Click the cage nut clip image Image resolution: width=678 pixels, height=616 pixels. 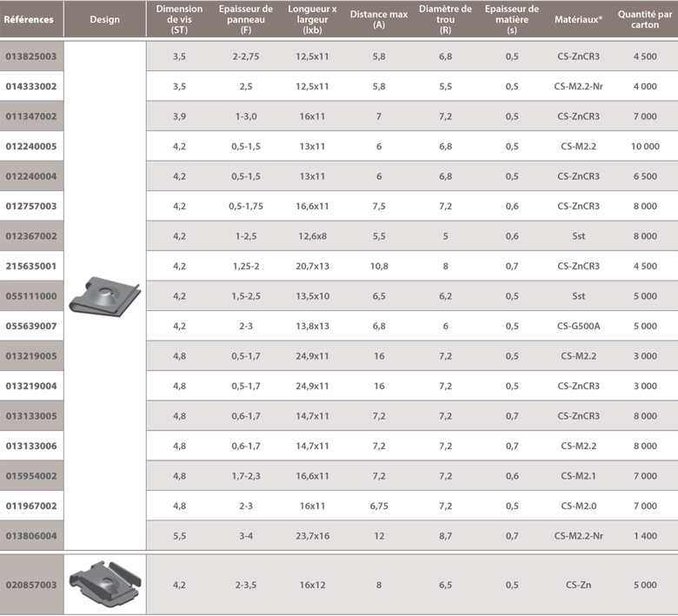click(x=103, y=585)
